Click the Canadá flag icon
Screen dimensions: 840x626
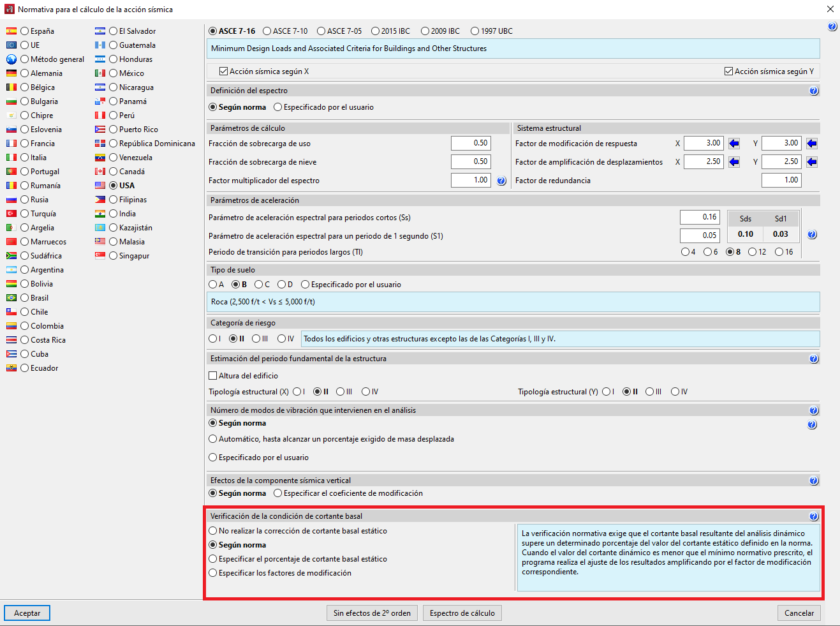click(x=100, y=172)
